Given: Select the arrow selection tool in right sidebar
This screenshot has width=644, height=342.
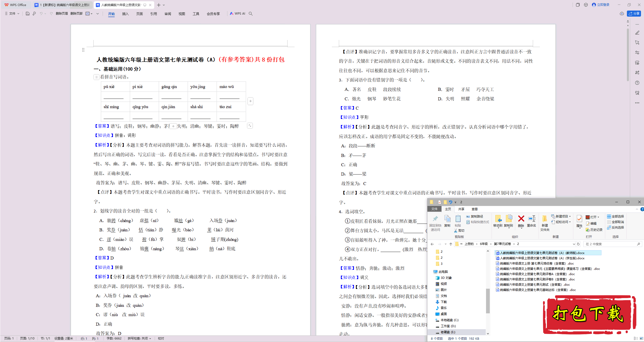Looking at the screenshot, I should pos(637,43).
